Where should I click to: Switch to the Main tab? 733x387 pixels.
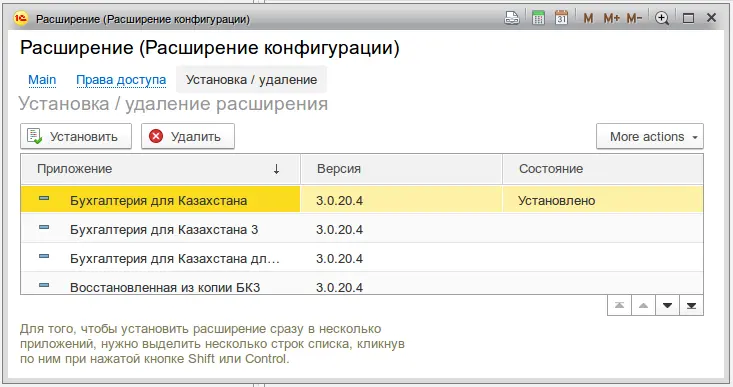pos(42,80)
